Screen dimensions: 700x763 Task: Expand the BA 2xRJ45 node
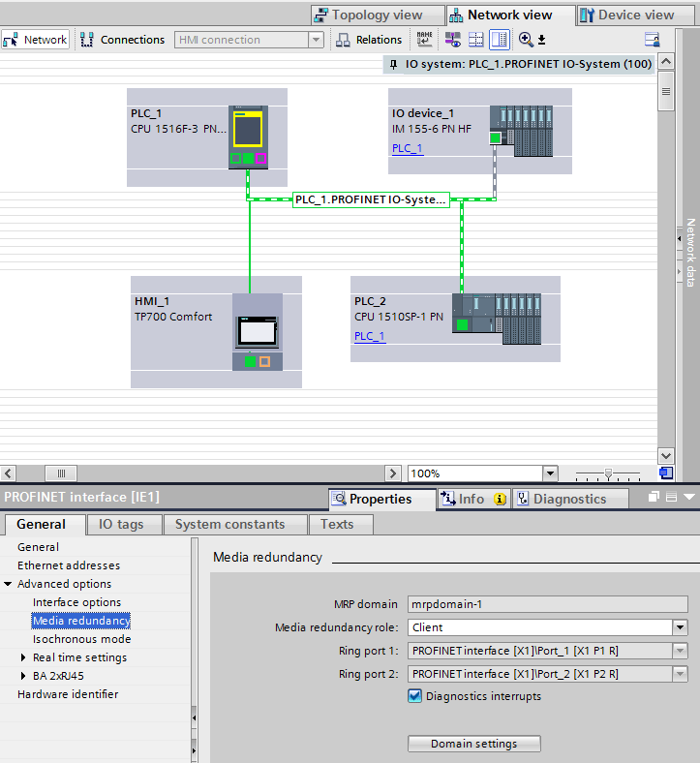coord(23,676)
